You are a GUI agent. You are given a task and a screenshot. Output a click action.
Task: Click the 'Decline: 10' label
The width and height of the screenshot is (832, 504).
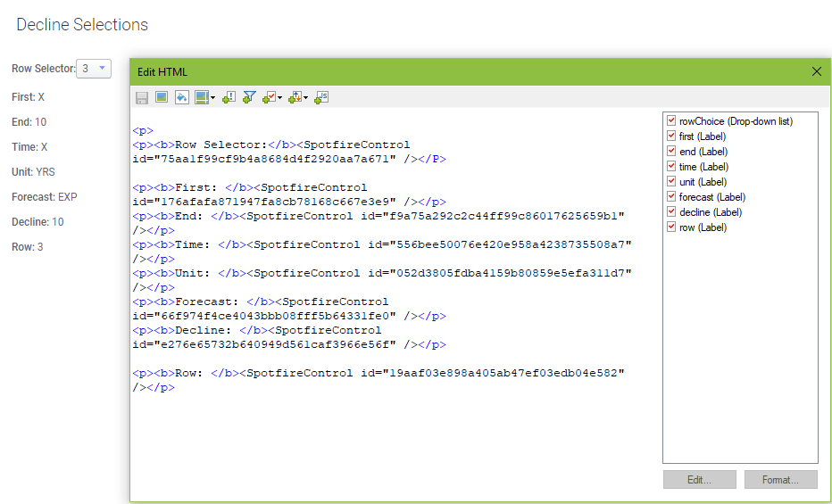37,221
